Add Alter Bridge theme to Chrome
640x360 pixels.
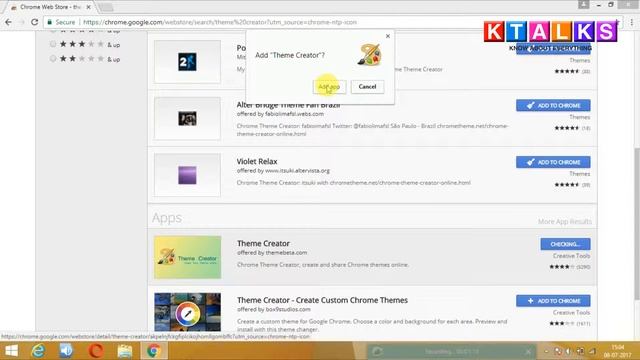pos(553,105)
